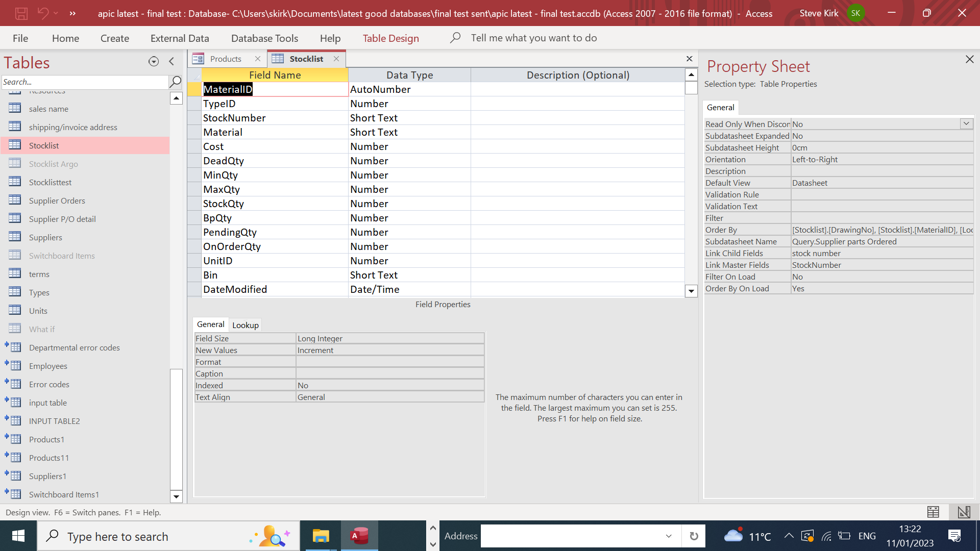The height and width of the screenshot is (551, 980).
Task: Open the Address toolbar dropdown in taskbar
Action: pyautogui.click(x=669, y=536)
